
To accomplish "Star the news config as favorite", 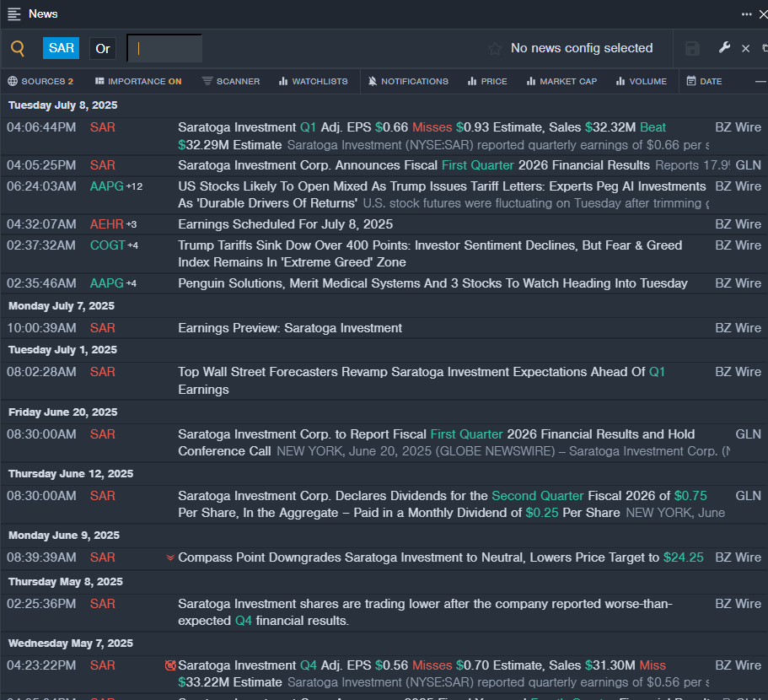I will [495, 49].
